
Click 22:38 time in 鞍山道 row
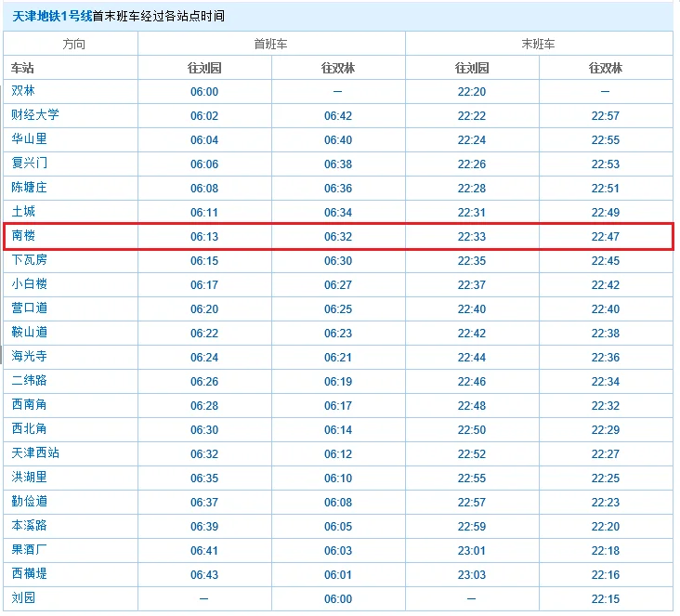pos(606,334)
